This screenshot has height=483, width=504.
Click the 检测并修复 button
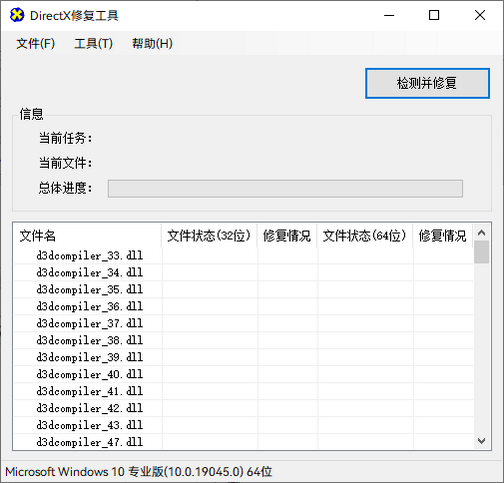click(427, 83)
